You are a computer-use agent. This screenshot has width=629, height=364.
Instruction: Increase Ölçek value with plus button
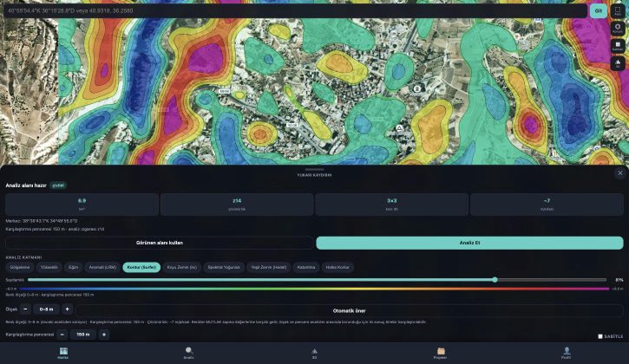(67, 309)
